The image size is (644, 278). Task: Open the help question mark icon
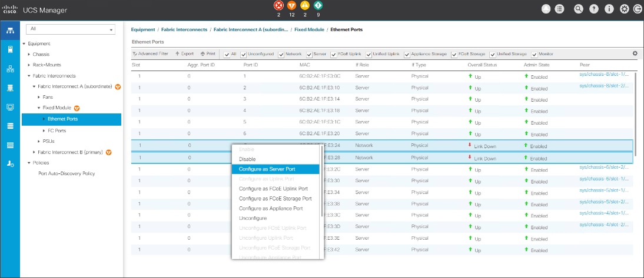(x=594, y=9)
